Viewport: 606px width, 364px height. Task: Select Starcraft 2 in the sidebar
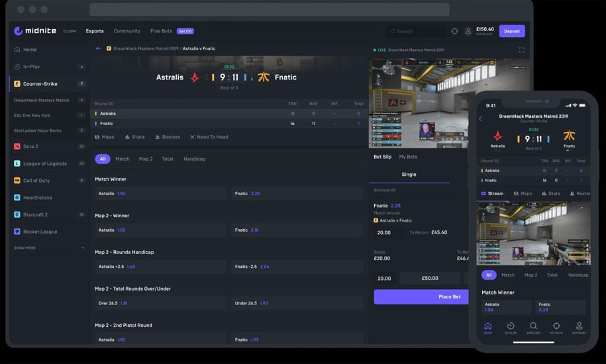pos(49,214)
